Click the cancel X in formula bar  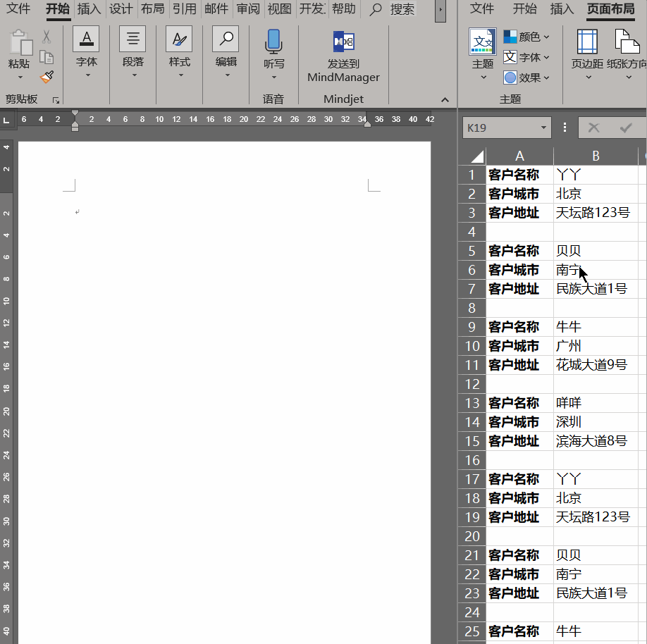click(593, 128)
